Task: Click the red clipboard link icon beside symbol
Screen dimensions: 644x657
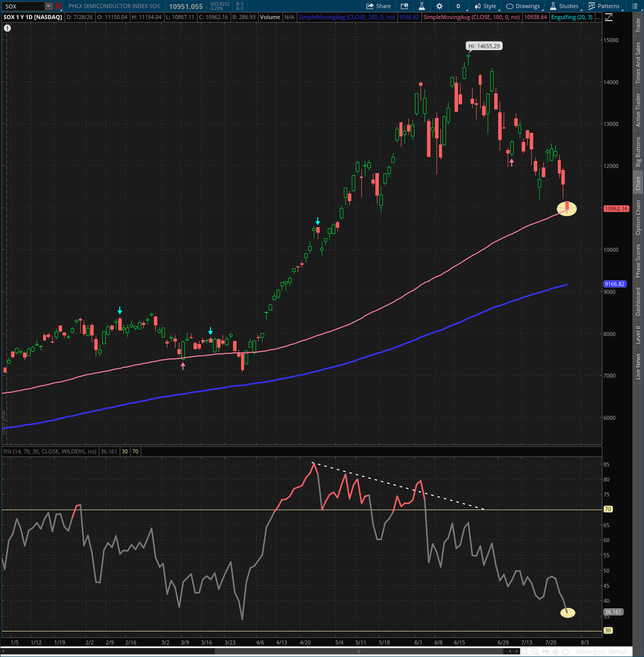Action: (x=58, y=6)
